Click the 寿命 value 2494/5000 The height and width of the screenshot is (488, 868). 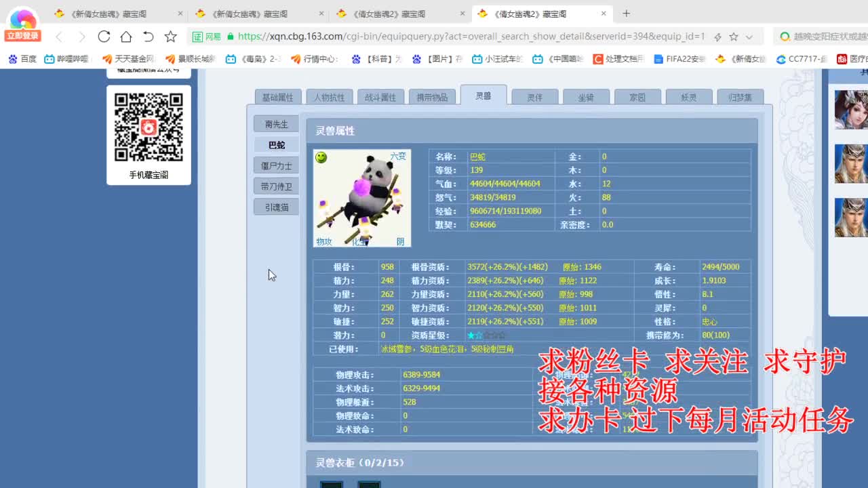point(721,267)
